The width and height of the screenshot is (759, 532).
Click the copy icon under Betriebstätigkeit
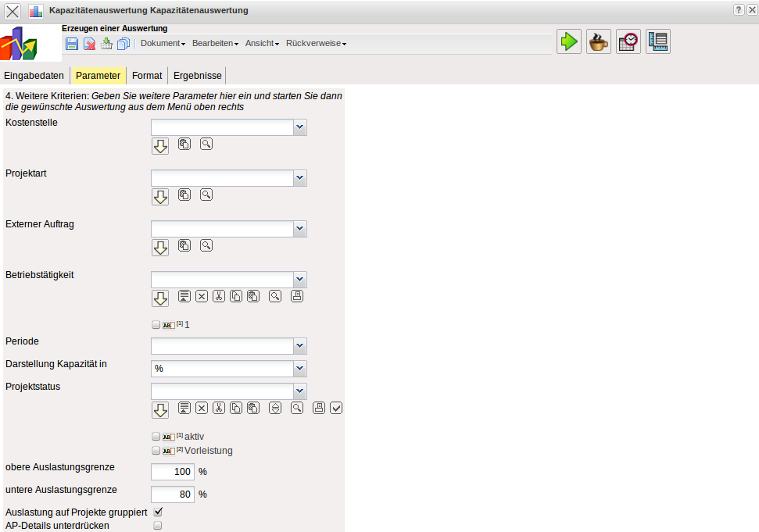[236, 296]
